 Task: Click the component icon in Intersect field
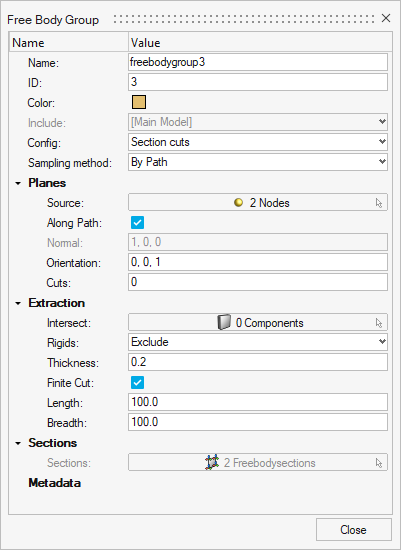224,322
